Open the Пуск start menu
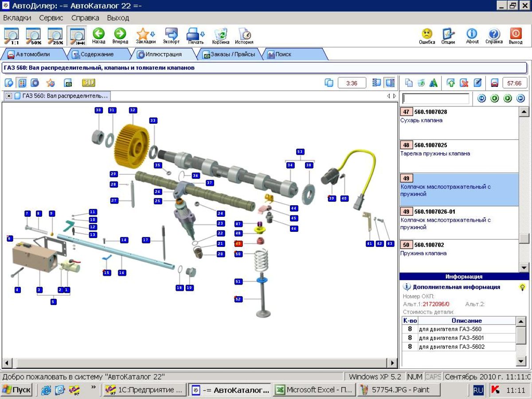532x399 pixels. [17, 390]
